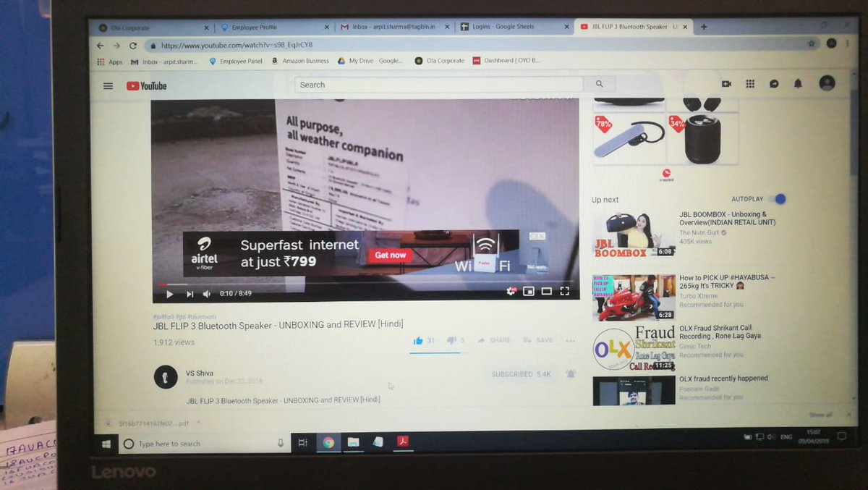Open the Amazon Business bookmark
Viewport: 868px width, 490px height.
tap(300, 62)
